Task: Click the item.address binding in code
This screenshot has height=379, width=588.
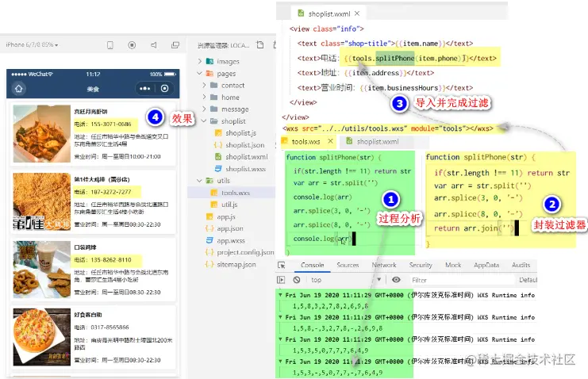Action: (x=375, y=73)
